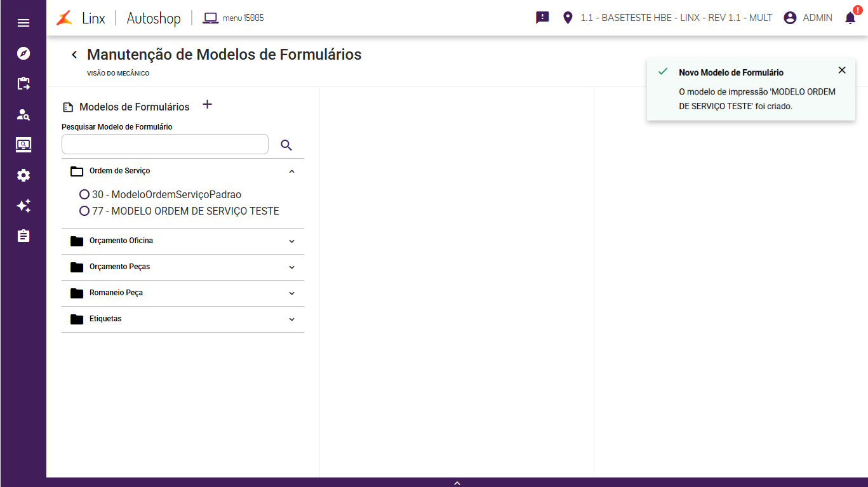Click the compass navigation icon in the sidebar
868x487 pixels.
[23, 53]
